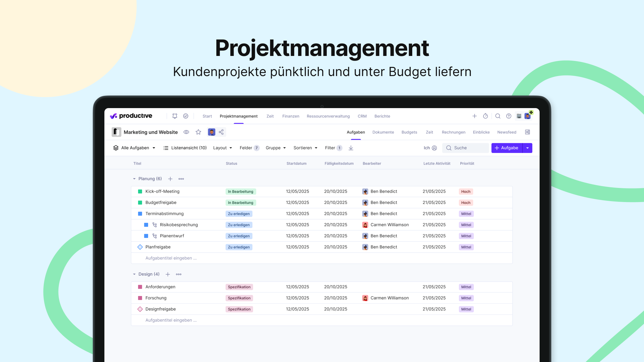The height and width of the screenshot is (362, 644).
Task: Click plus icon beside Design group
Action: click(168, 274)
